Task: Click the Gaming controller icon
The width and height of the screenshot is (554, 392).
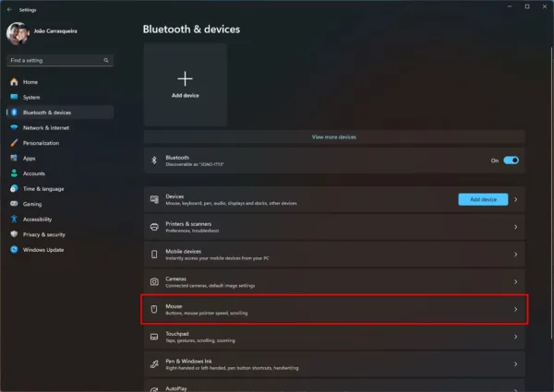Action: (14, 204)
